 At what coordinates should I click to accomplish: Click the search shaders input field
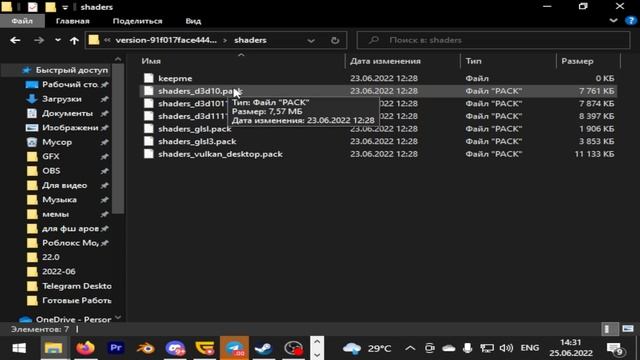pyautogui.click(x=493, y=40)
